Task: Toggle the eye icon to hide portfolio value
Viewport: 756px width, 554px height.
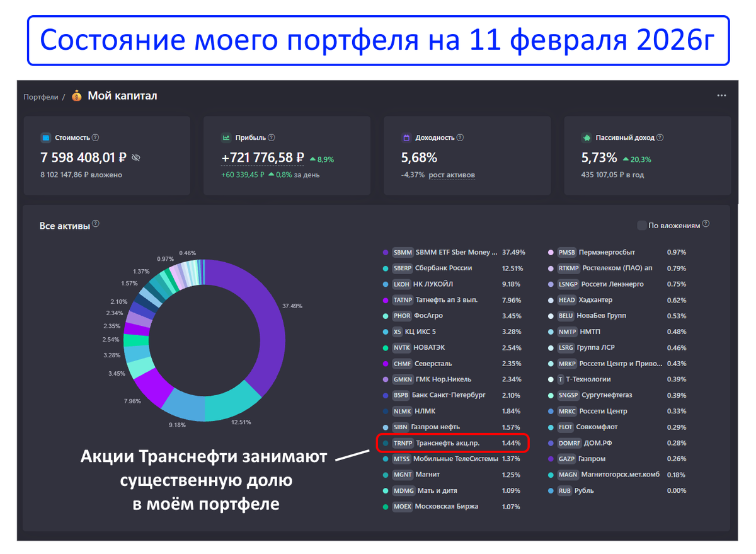Action: click(135, 158)
